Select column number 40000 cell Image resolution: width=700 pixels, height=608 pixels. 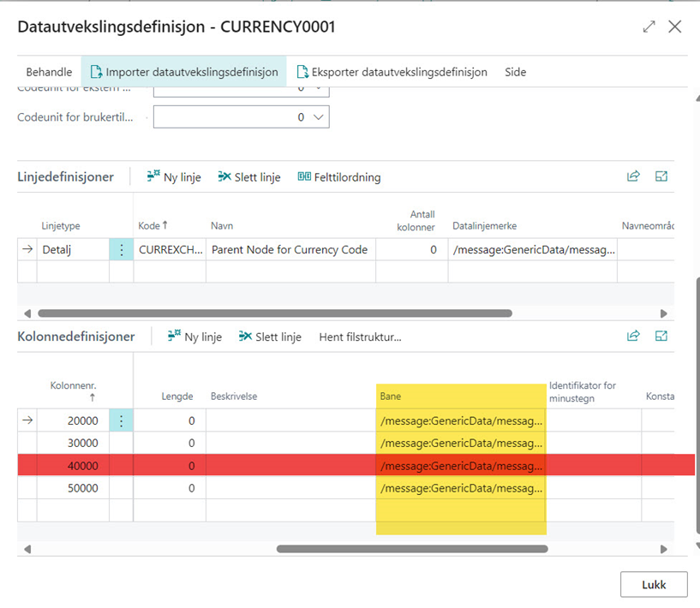coord(73,466)
